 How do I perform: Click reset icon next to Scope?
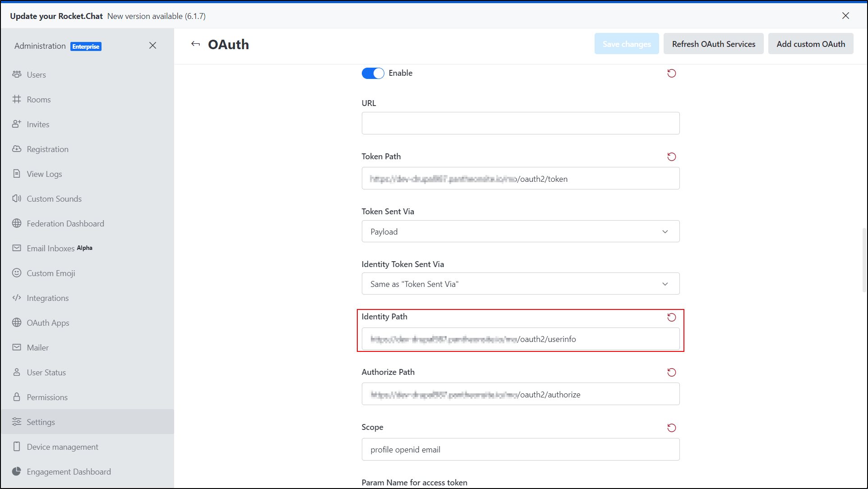[x=671, y=428]
